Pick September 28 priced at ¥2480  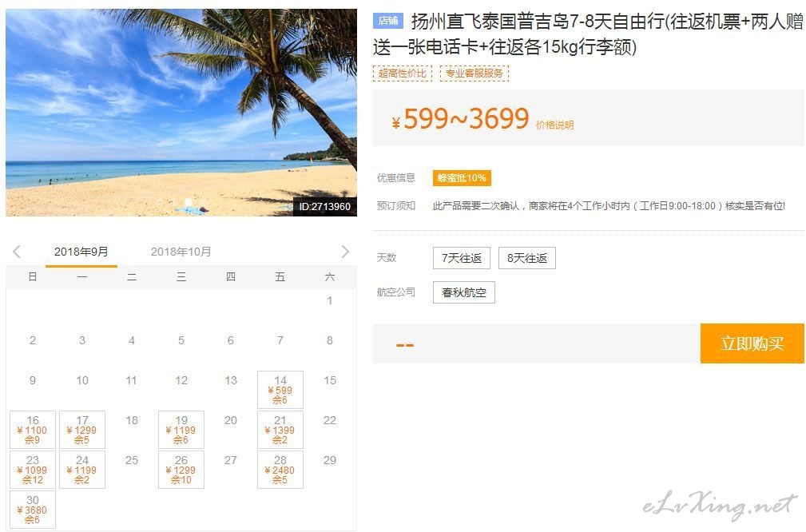280,469
